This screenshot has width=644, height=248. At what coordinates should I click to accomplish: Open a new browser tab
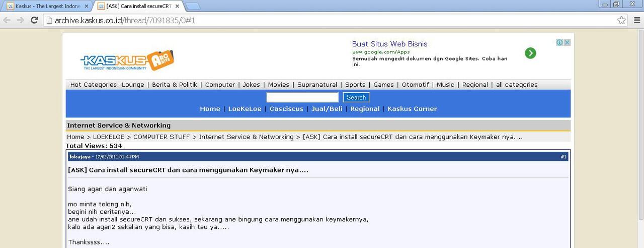[193, 7]
